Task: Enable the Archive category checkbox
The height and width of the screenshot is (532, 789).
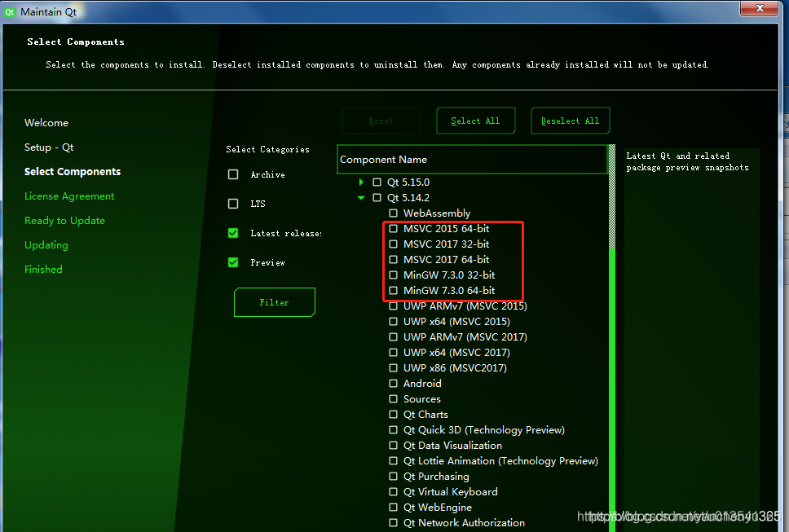Action: [x=233, y=174]
